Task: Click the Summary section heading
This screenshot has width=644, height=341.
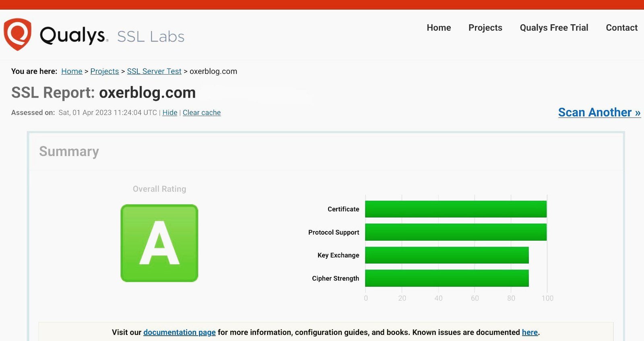Action: pos(69,152)
